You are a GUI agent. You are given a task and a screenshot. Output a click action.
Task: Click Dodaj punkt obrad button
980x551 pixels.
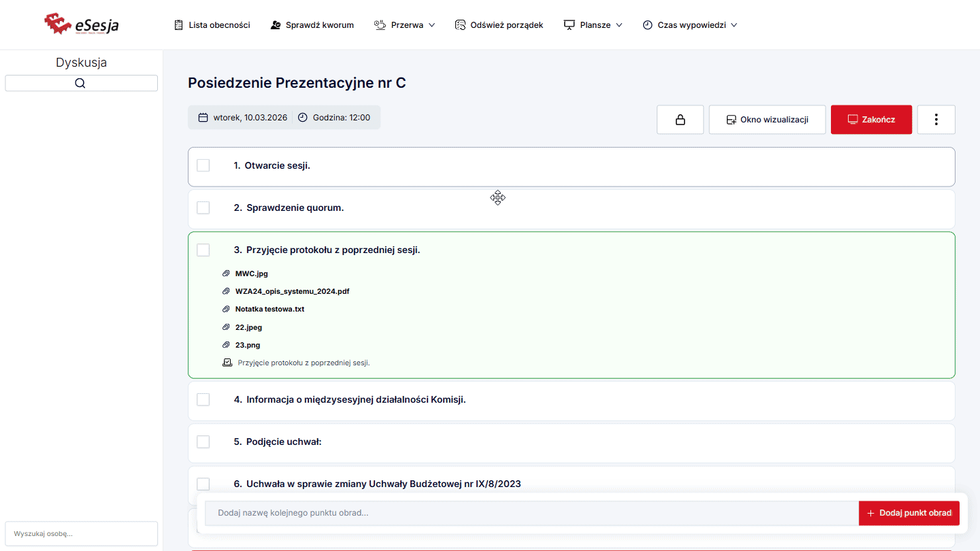[909, 513]
